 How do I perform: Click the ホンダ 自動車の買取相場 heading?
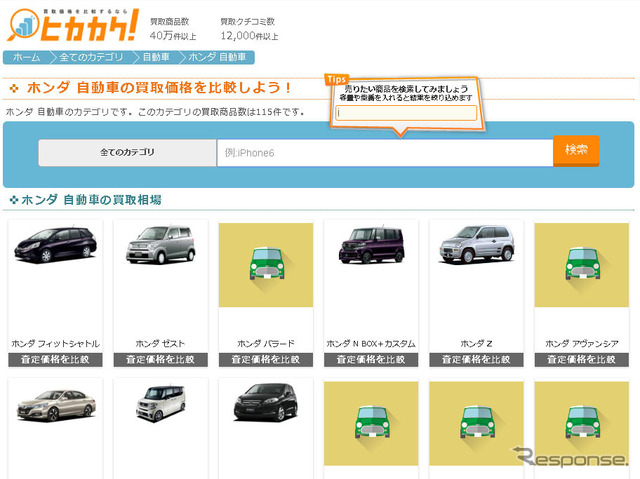pos(91,200)
